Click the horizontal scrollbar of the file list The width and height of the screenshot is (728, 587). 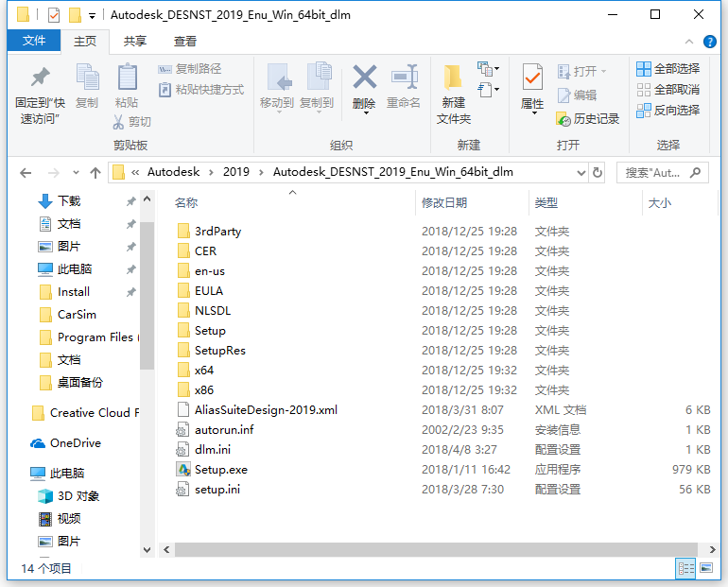[x=436, y=549]
